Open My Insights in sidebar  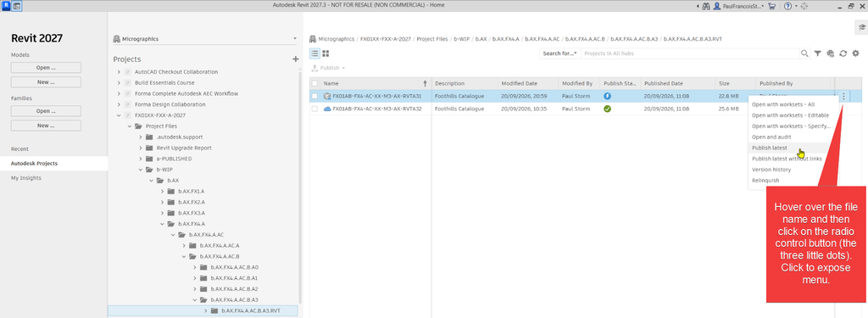(x=26, y=178)
